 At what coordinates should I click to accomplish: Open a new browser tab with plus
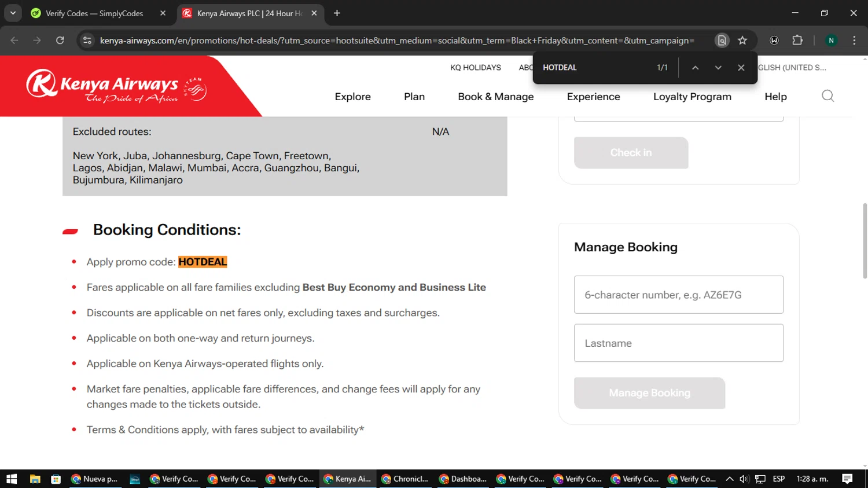tap(337, 13)
